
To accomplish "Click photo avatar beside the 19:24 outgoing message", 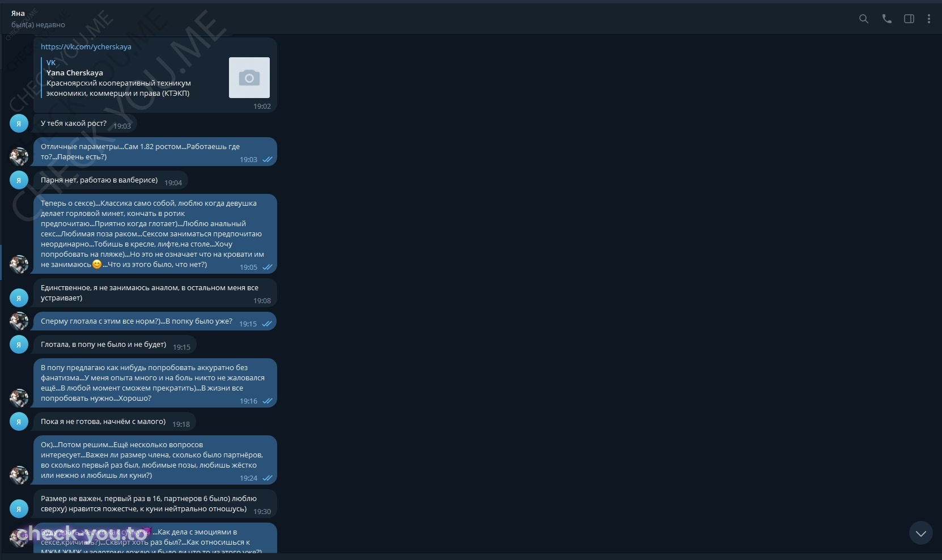I will [19, 475].
